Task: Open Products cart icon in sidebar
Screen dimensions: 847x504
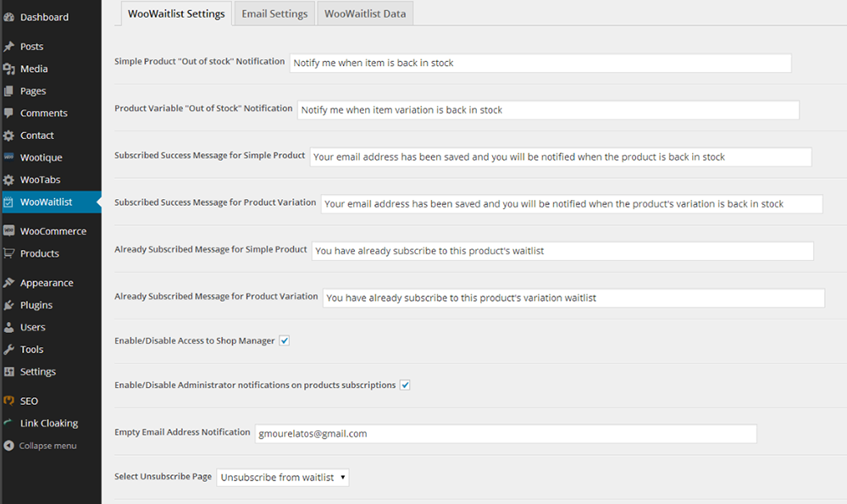Action: click(8, 253)
